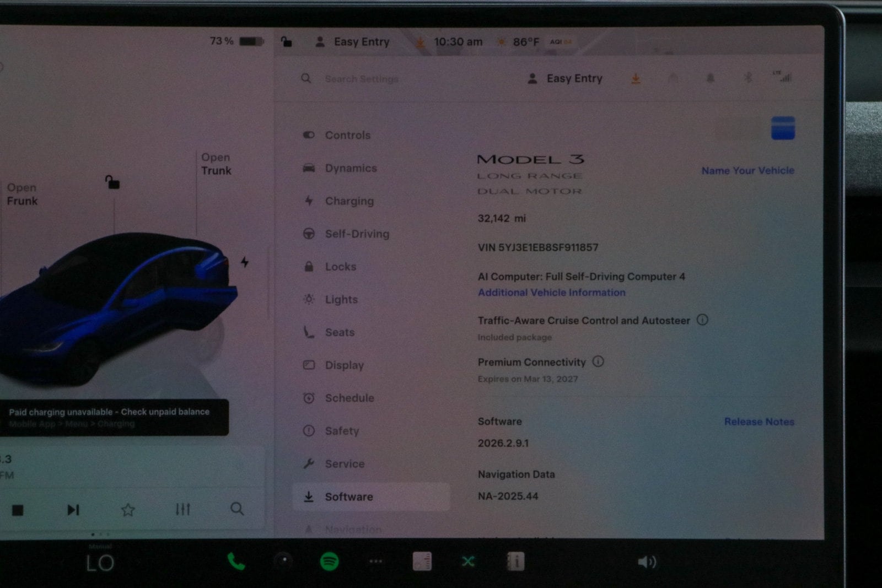Open the Self-Driving settings menu
Viewport: 882px width, 588px height.
pos(346,234)
